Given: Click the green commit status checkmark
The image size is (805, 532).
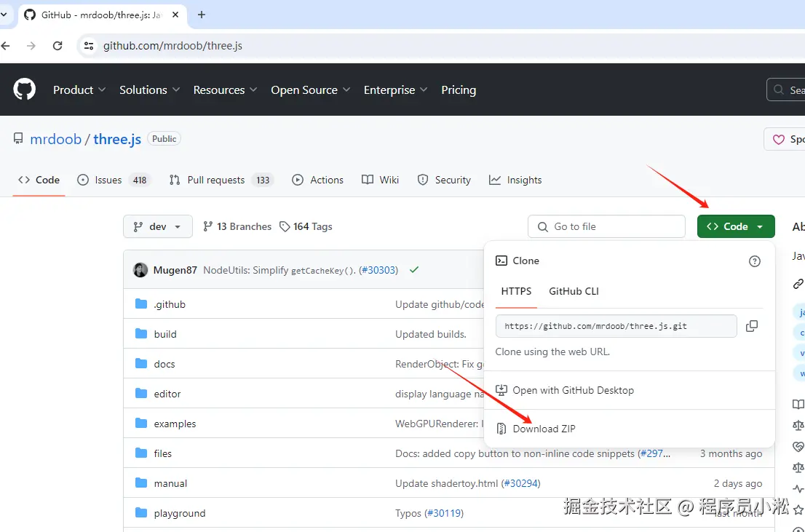Looking at the screenshot, I should click(x=414, y=269).
